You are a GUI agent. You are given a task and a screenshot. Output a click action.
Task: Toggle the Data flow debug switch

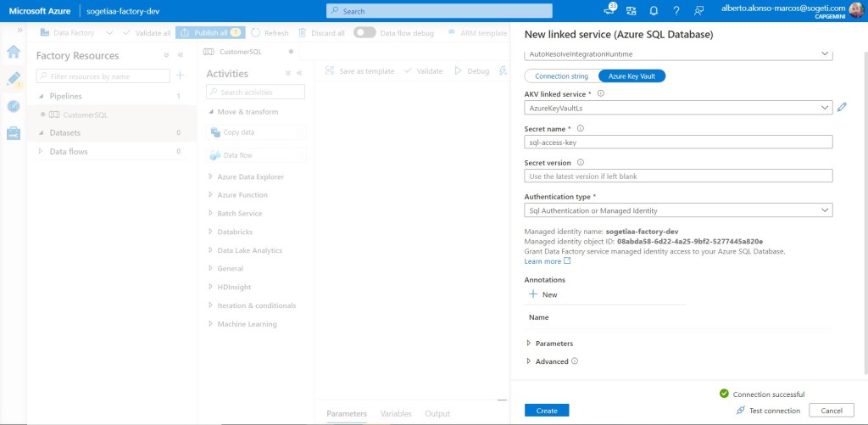(x=364, y=33)
